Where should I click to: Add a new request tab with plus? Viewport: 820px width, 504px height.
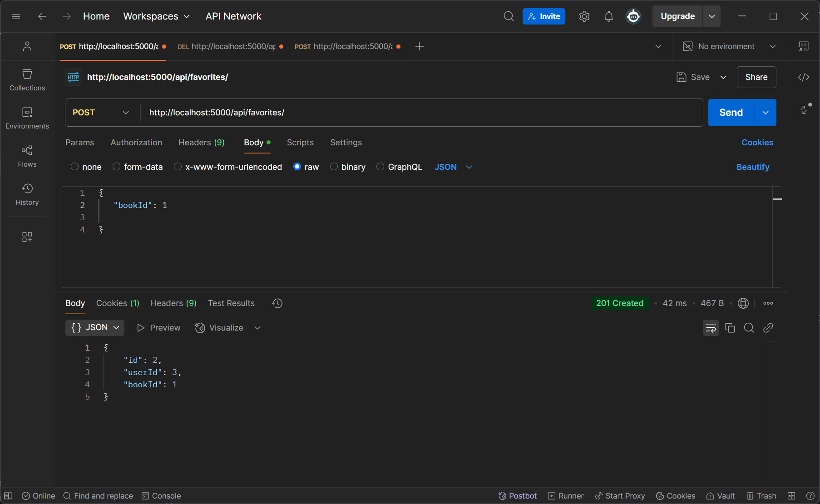[x=420, y=46]
